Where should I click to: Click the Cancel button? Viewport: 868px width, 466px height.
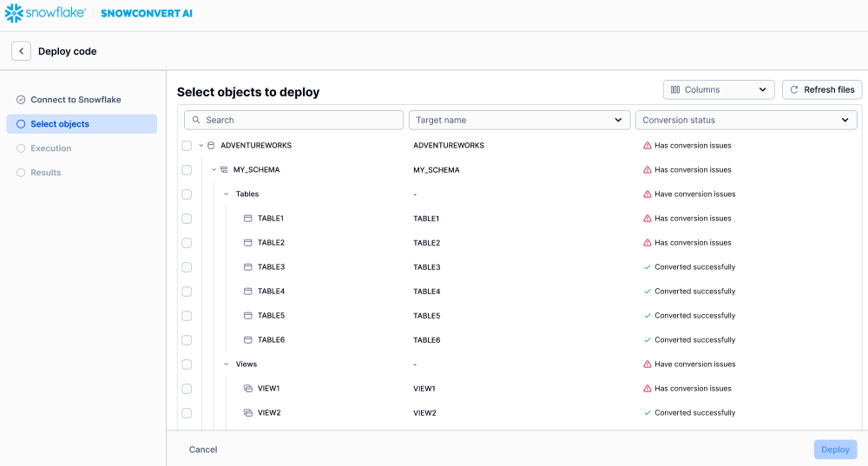tap(203, 450)
